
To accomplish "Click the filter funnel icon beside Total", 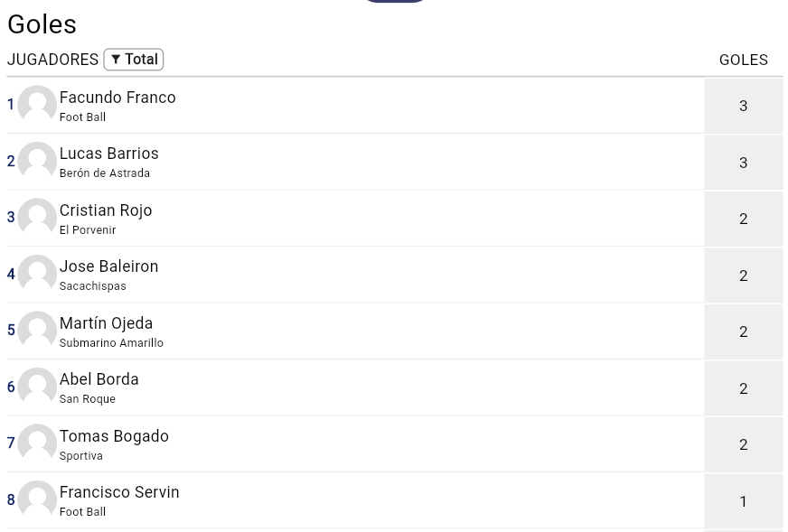I will pos(116,60).
